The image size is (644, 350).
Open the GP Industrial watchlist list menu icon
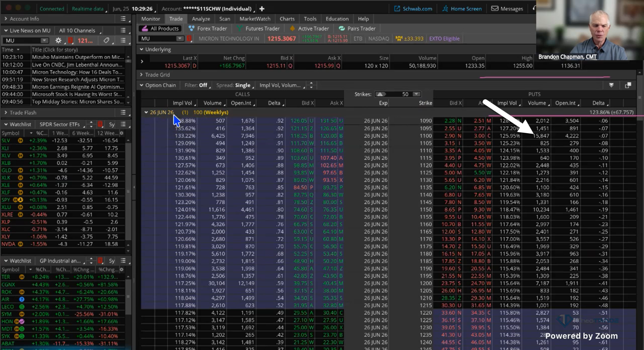click(123, 261)
